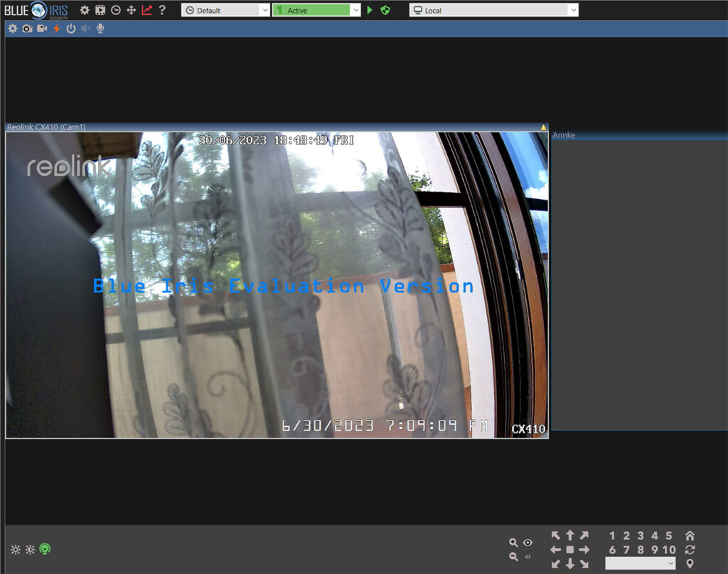Open Blue Iris settings gear
Image resolution: width=728 pixels, height=574 pixels.
[x=84, y=11]
